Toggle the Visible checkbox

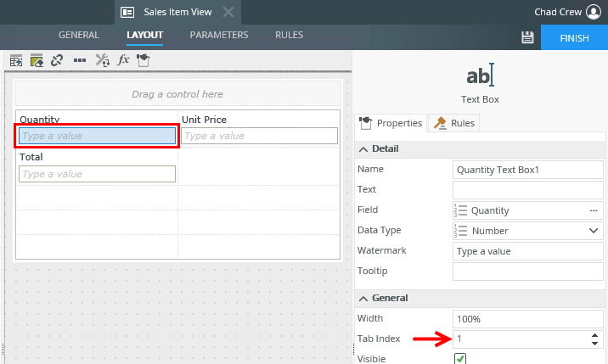[x=460, y=359]
